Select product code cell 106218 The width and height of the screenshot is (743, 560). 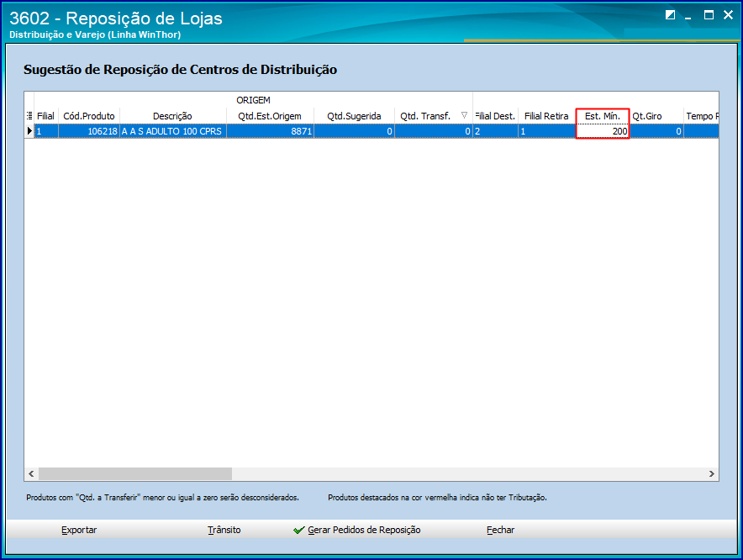(89, 131)
